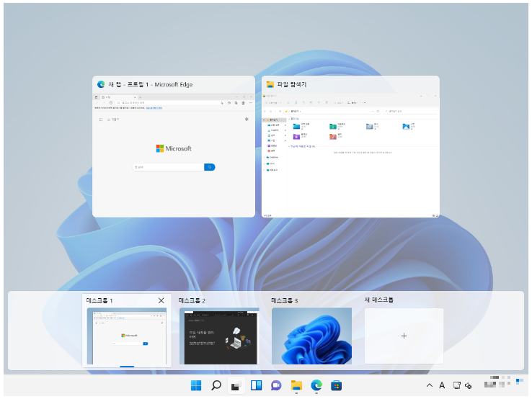This screenshot has height=399, width=532.
Task: Click the 데스크톱 1 name label
Action: (99, 300)
